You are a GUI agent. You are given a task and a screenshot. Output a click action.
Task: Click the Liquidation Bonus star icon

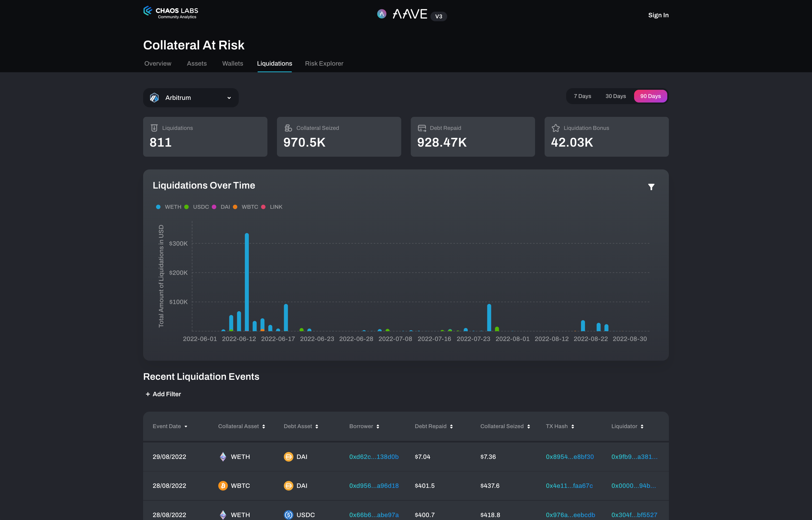pyautogui.click(x=555, y=128)
